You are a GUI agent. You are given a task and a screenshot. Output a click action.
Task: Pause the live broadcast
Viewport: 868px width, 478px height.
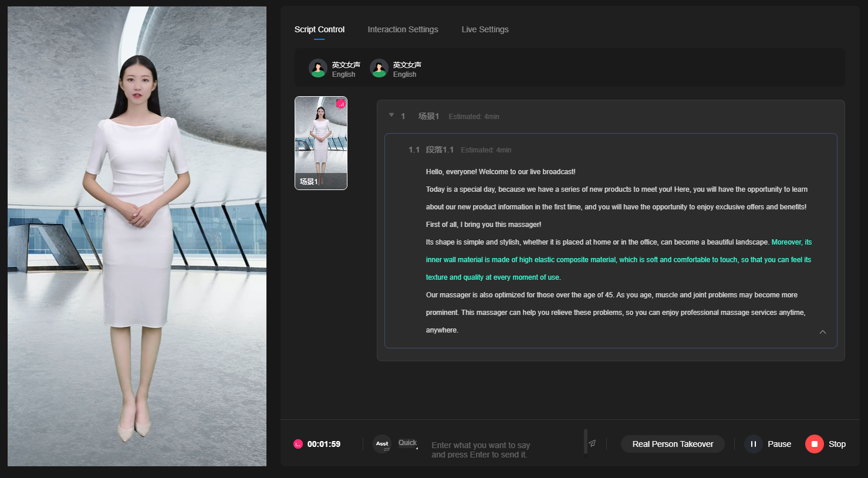click(x=768, y=444)
